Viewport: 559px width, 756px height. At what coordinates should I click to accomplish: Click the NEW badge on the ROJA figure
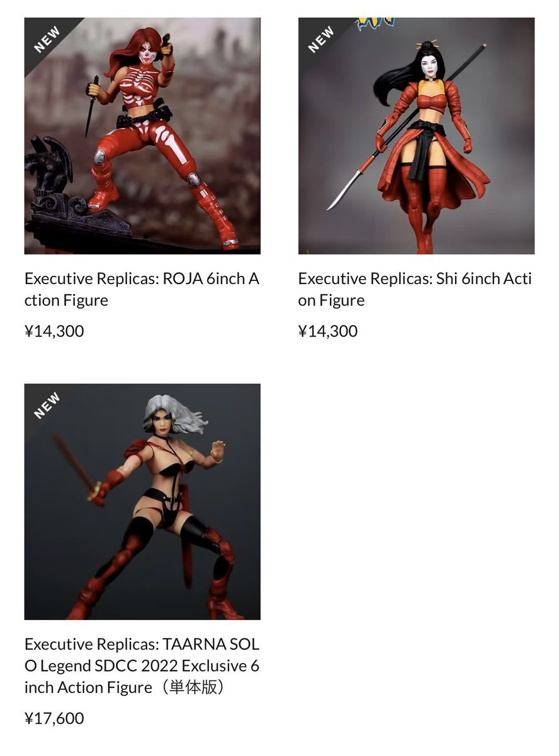47,39
